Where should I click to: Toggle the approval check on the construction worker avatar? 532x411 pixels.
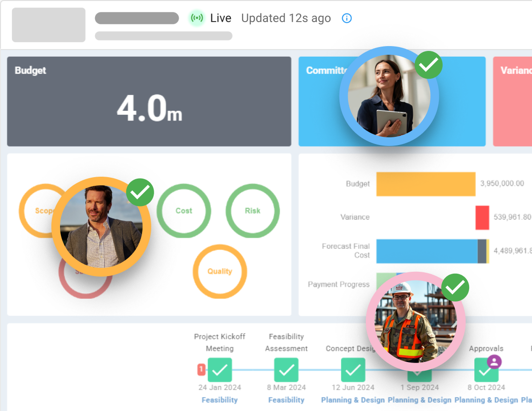(x=455, y=287)
